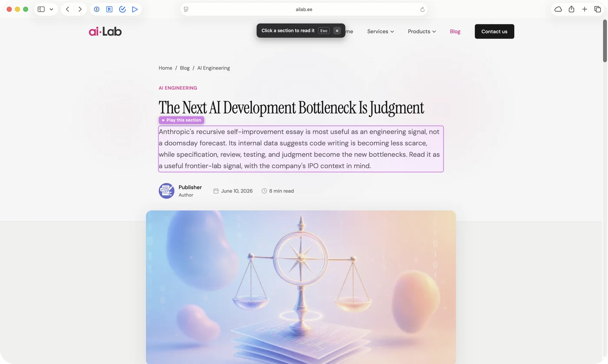This screenshot has width=608, height=364.
Task: Open the Blog breadcrumb link
Action: [x=185, y=68]
